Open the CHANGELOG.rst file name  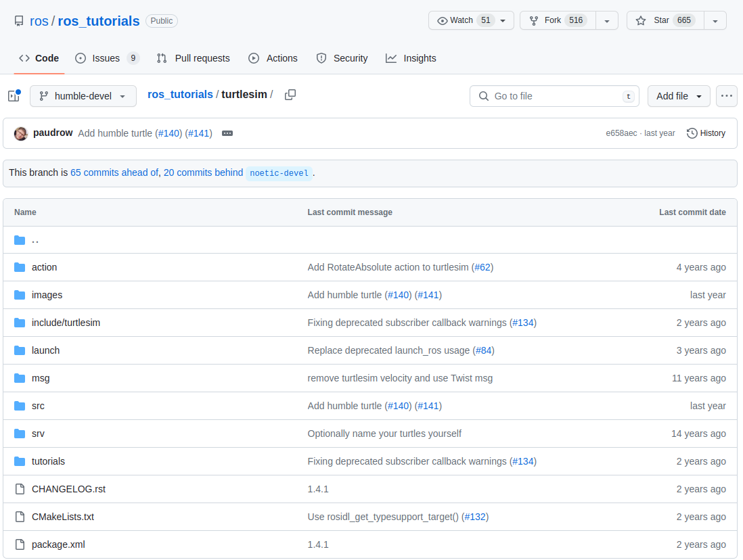[x=69, y=489]
